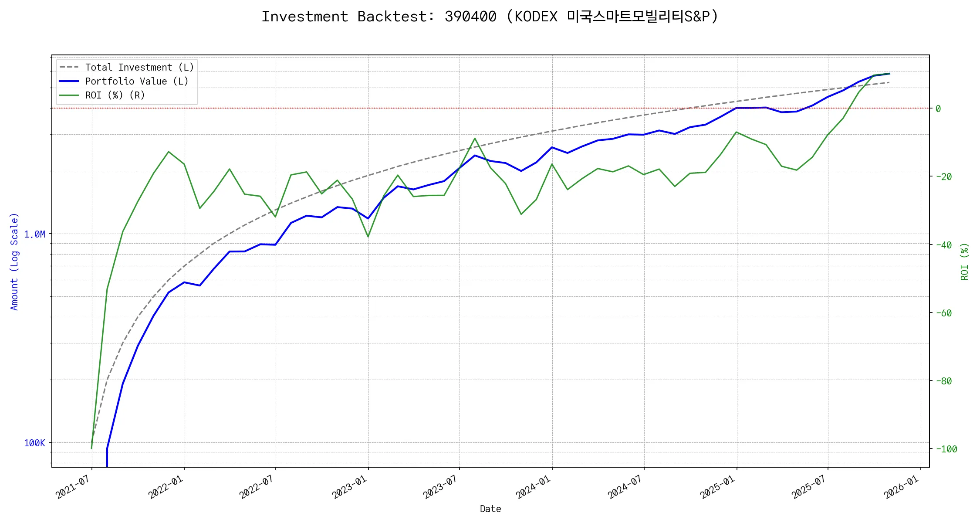This screenshot has width=980, height=523.
Task: Click the Date x-axis title
Action: (490, 509)
